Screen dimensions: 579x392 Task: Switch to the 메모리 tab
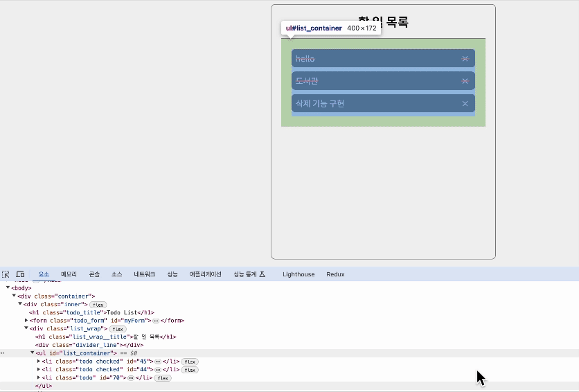tap(69, 274)
